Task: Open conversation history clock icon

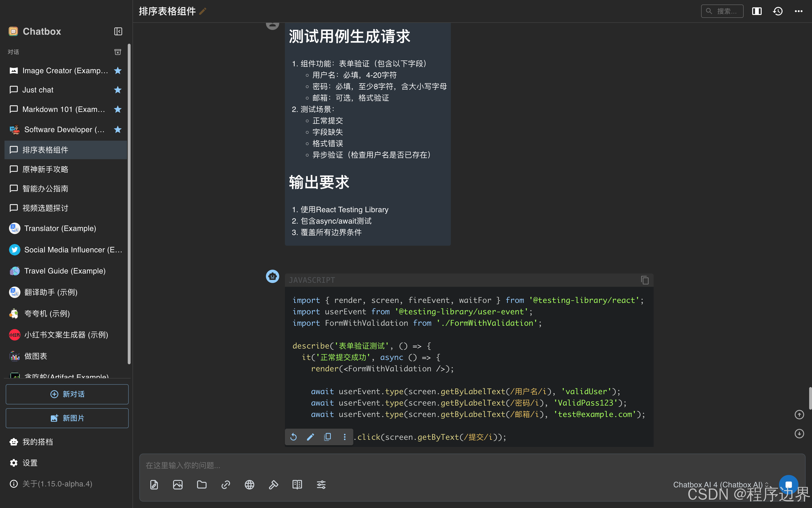Action: (x=778, y=11)
